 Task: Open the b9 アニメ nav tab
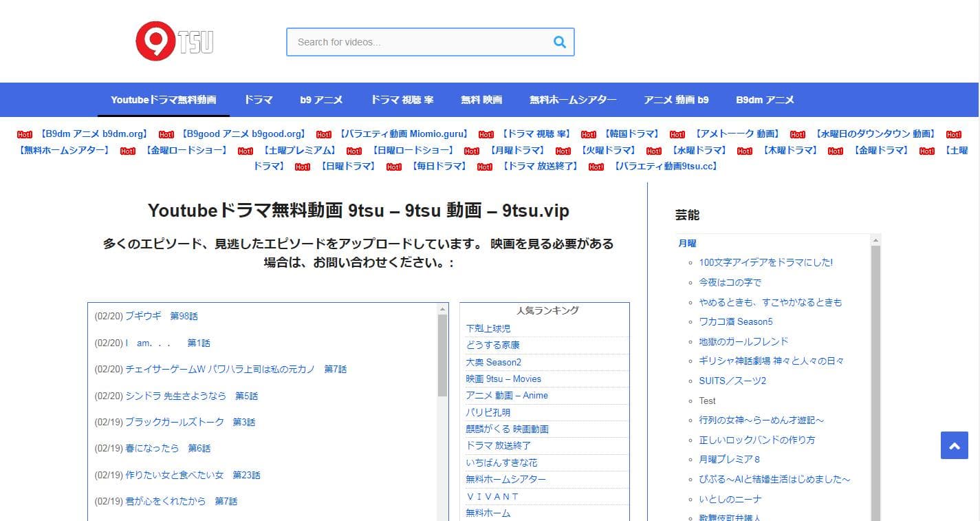[x=321, y=100]
